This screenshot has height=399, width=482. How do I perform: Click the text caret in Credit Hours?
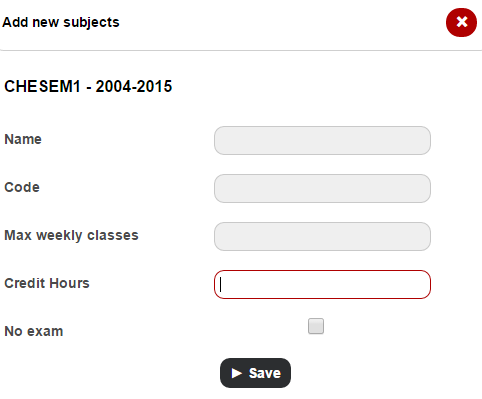pyautogui.click(x=221, y=285)
